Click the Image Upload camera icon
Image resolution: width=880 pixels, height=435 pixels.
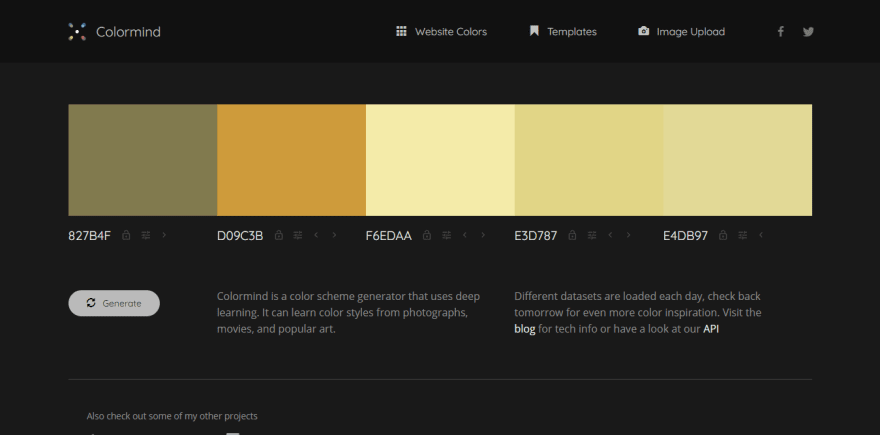coord(643,31)
